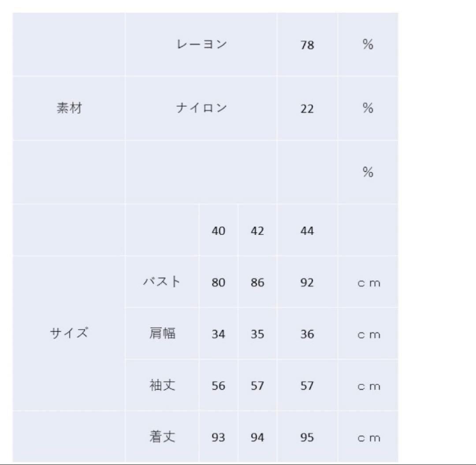This screenshot has width=476, height=465.
Task: Click the 78 percentage value
Action: [x=307, y=45]
